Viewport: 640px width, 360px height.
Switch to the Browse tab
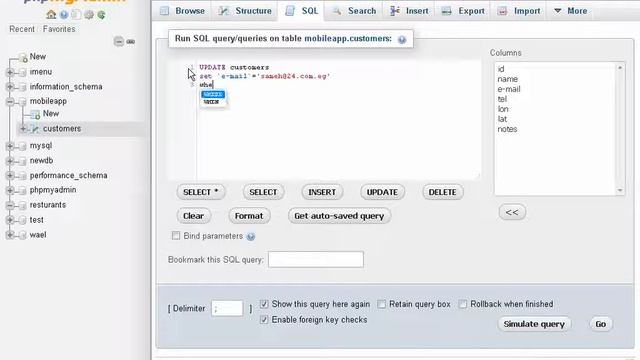click(182, 11)
